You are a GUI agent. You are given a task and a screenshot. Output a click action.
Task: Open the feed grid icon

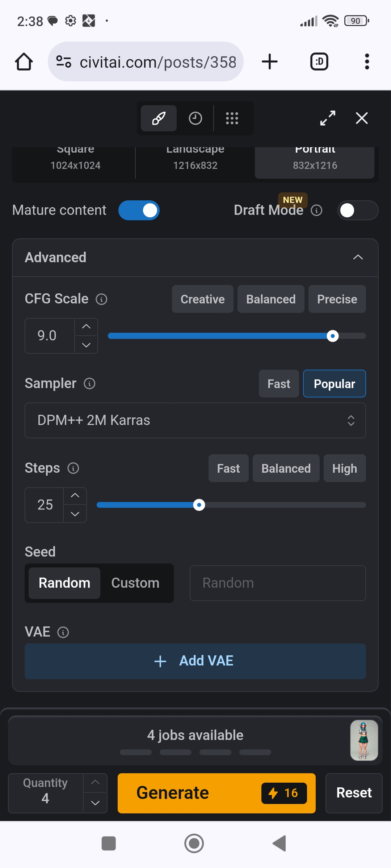point(232,118)
